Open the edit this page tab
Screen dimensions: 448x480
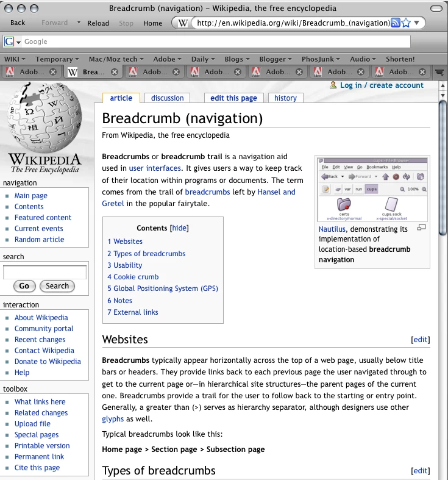[x=233, y=98]
